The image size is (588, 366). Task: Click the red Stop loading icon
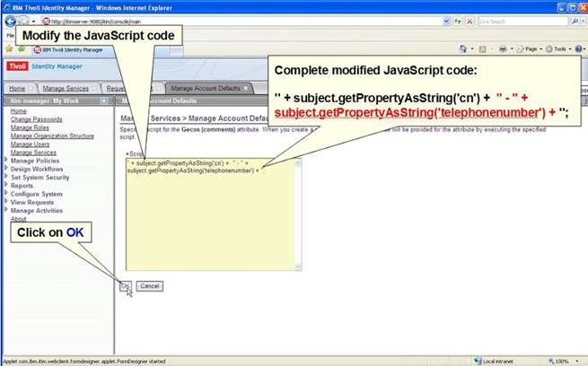(x=470, y=22)
